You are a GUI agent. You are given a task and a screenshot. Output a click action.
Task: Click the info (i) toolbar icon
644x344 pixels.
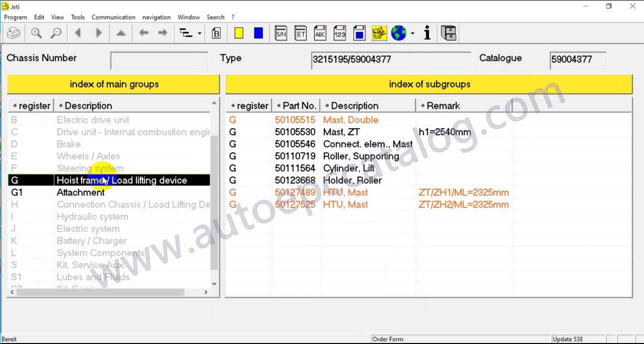click(426, 33)
